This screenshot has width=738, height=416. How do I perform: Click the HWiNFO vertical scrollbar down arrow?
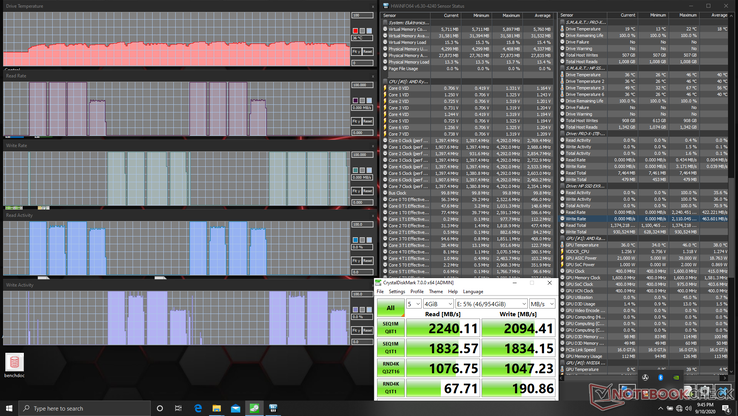point(731,370)
